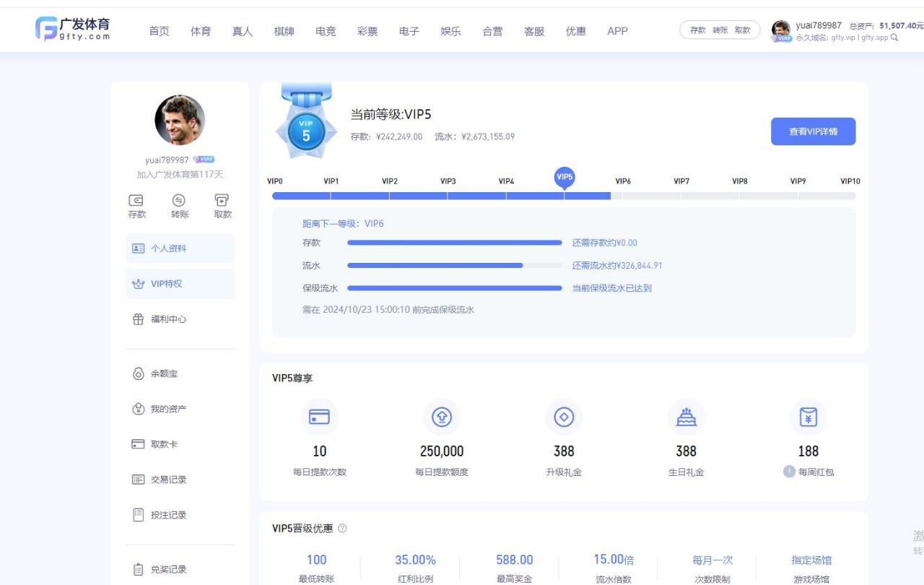Select VIP特权 in the sidebar
The width and height of the screenshot is (924, 585).
(x=166, y=284)
